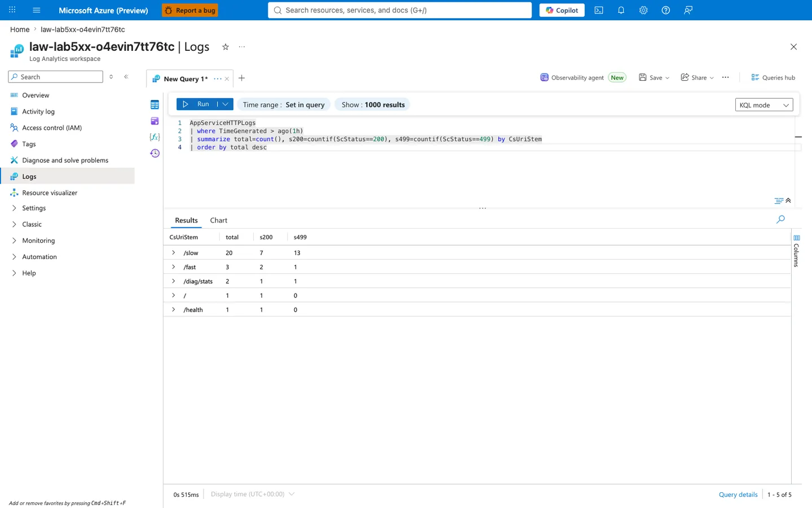
Task: Expand the /slow result row
Action: click(174, 253)
